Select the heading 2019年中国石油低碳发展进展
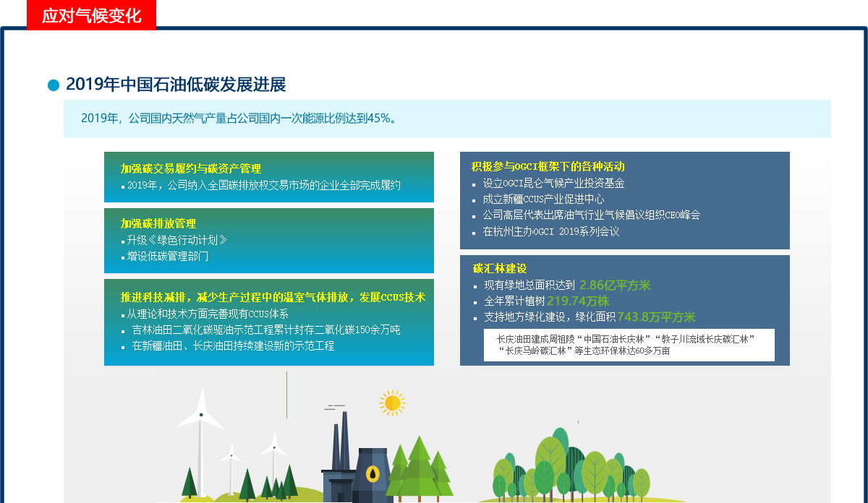868x503 pixels. [176, 85]
